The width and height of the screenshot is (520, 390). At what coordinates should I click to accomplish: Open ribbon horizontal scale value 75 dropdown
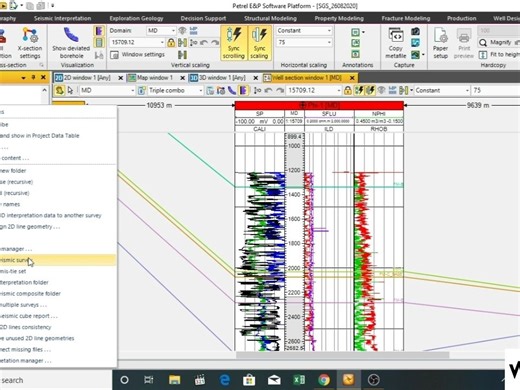[304, 42]
